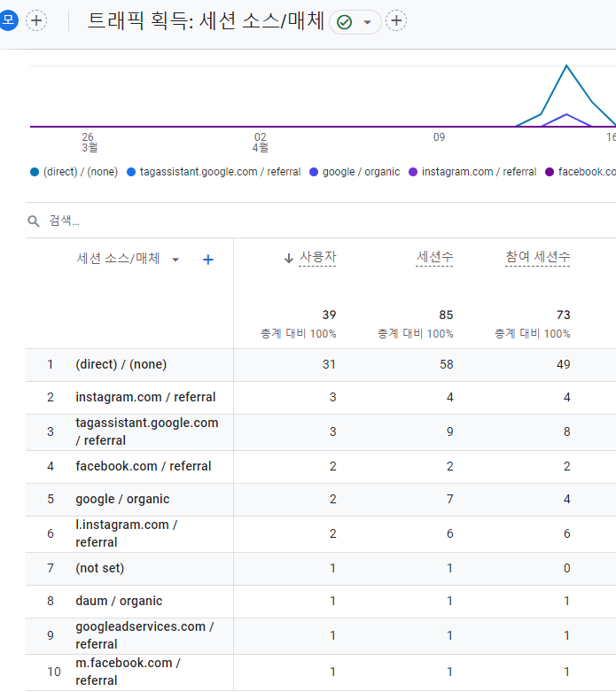The height and width of the screenshot is (692, 616).
Task: Click the blue 모 segment badge
Action: click(8, 20)
